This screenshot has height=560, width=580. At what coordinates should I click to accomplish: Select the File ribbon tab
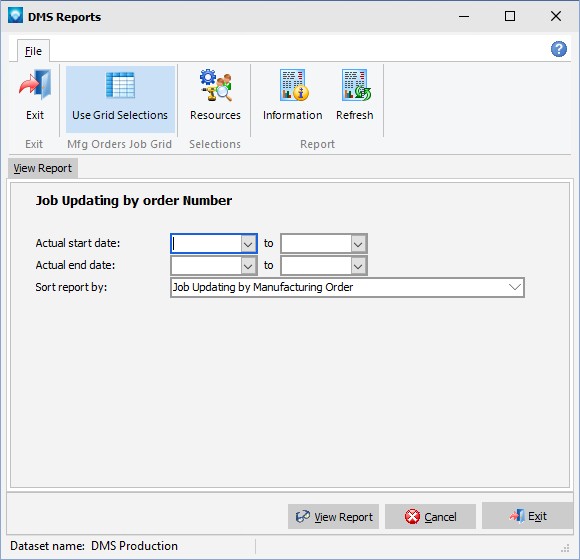[33, 51]
